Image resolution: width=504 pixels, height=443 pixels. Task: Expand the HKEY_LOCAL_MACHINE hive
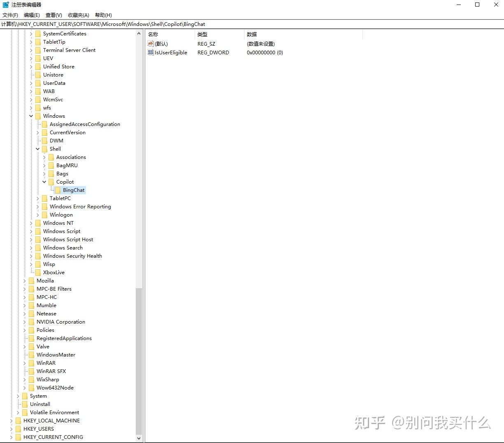point(12,421)
